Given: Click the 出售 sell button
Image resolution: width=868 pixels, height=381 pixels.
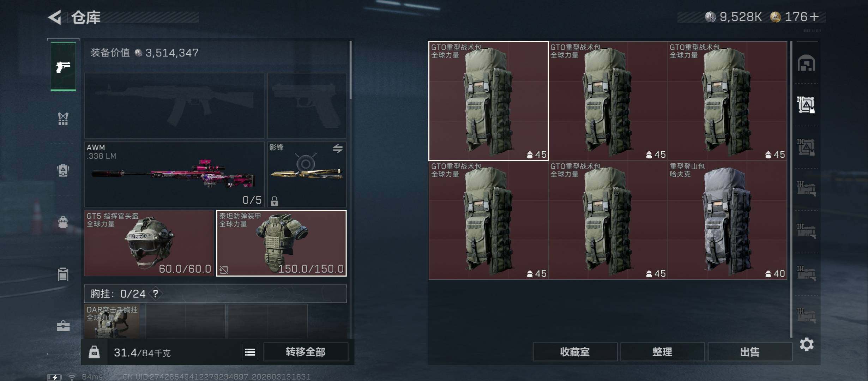Looking at the screenshot, I should [750, 352].
